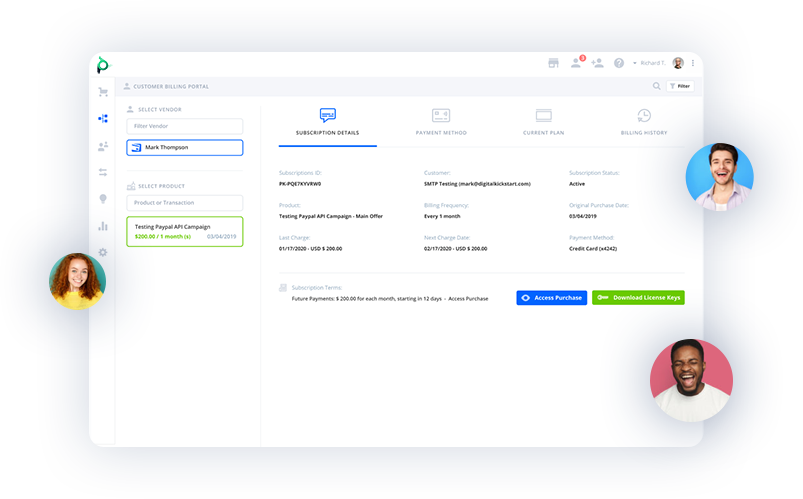The image size is (803, 499).
Task: Open the bar chart reports icon
Action: tap(102, 226)
